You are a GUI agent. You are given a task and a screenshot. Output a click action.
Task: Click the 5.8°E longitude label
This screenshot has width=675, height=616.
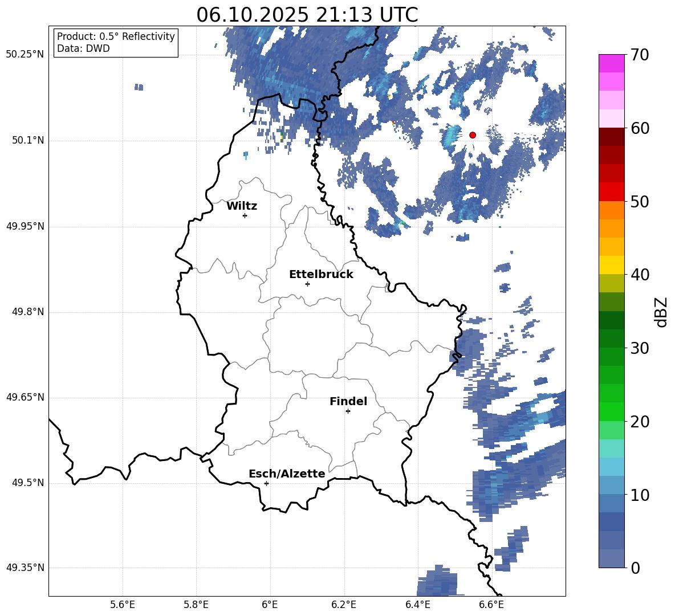(x=196, y=605)
